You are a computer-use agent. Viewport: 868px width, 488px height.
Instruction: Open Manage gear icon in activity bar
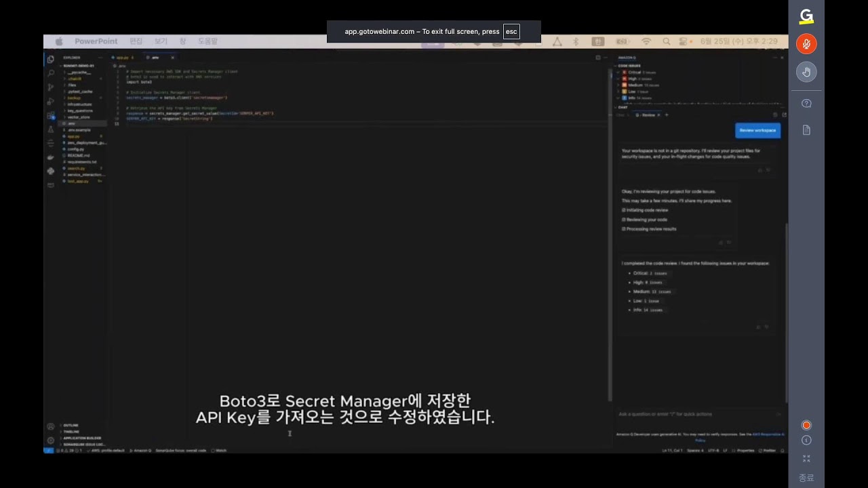point(50,441)
